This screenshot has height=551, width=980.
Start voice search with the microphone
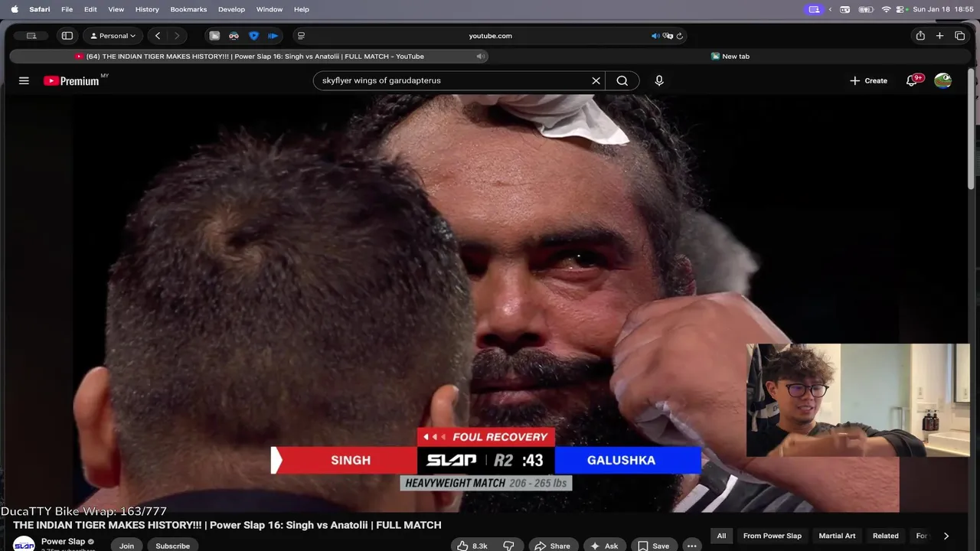click(x=659, y=80)
